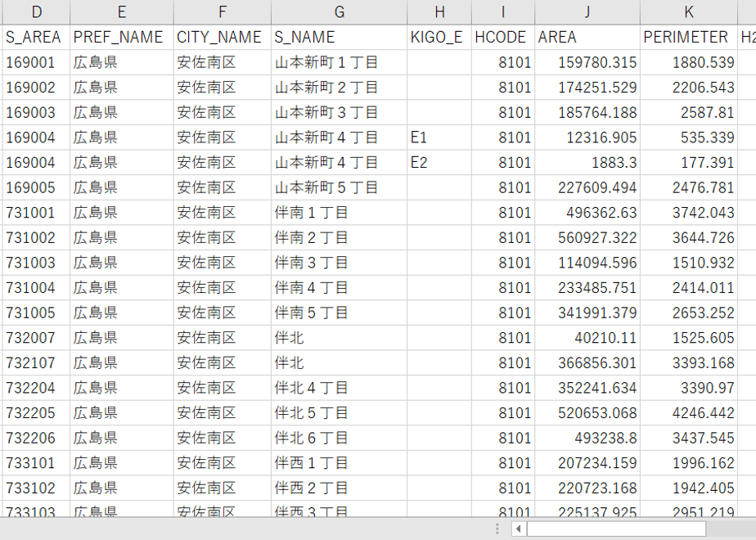The image size is (756, 540).
Task: Select AREA cell 496362.63
Action: (x=587, y=213)
